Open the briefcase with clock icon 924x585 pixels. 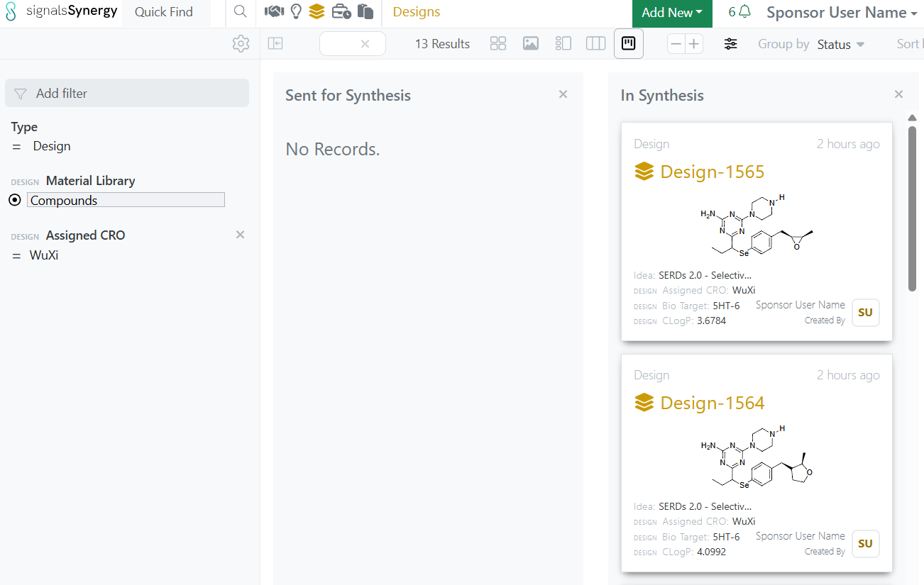point(341,12)
